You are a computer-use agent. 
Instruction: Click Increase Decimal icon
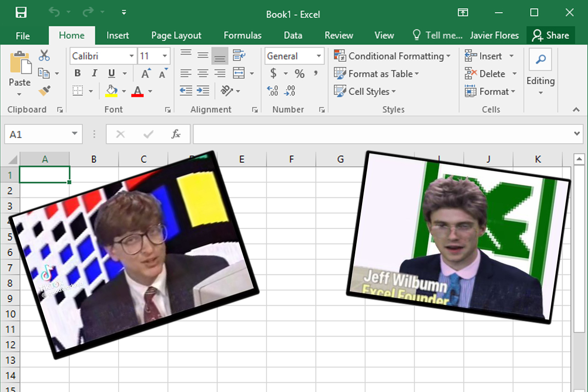pos(272,91)
